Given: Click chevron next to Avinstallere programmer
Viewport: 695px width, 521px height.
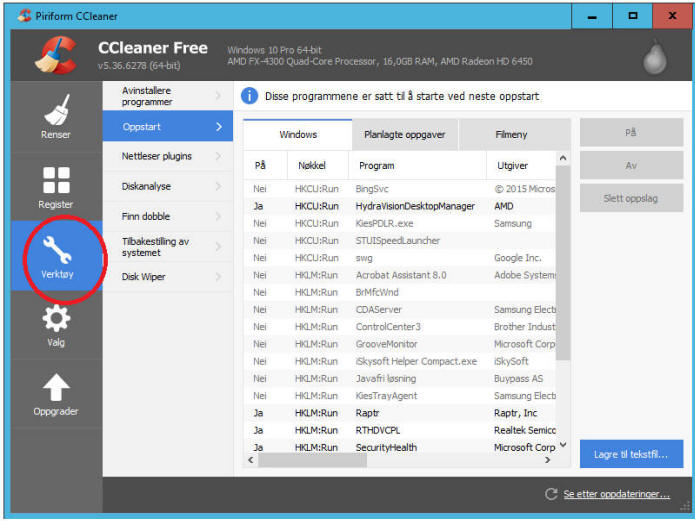Looking at the screenshot, I should [x=219, y=95].
